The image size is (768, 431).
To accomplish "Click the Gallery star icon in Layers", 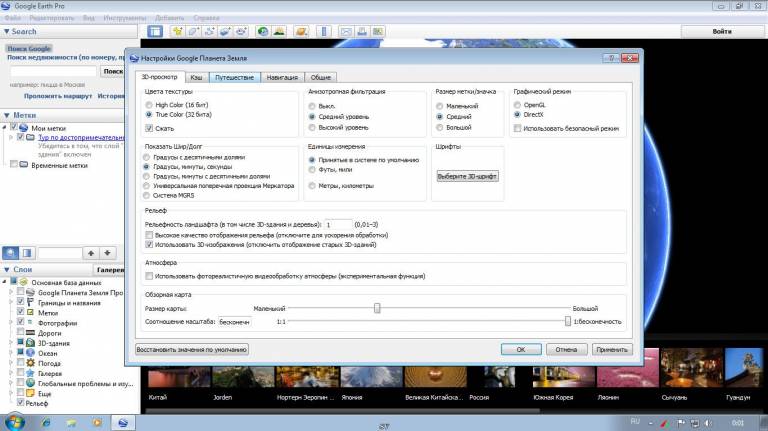I will tap(30, 373).
